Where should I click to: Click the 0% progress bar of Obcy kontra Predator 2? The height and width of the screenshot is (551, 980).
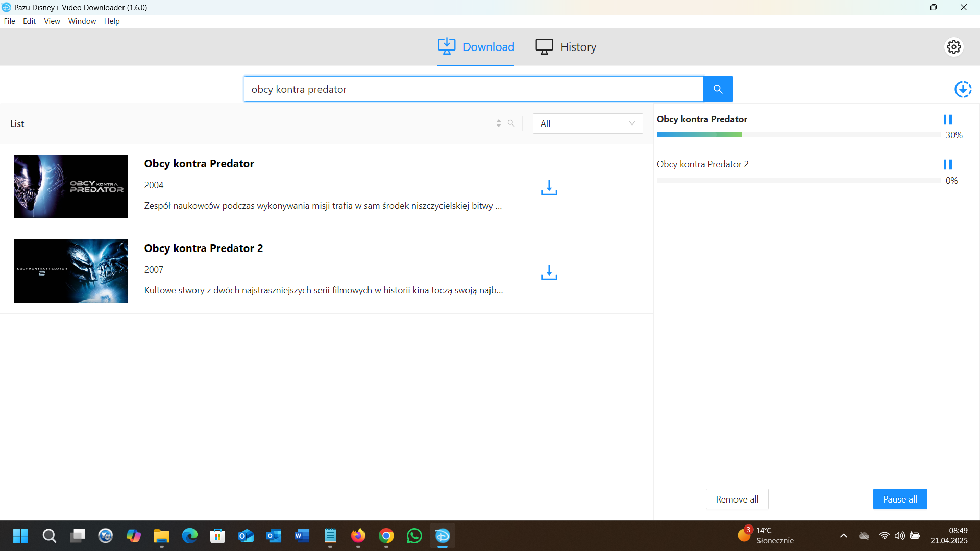point(798,180)
